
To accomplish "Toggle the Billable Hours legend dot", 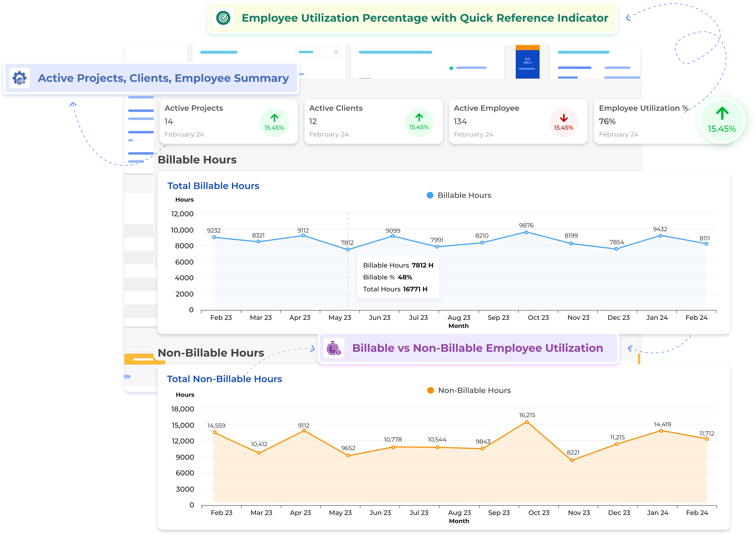I will coord(430,195).
